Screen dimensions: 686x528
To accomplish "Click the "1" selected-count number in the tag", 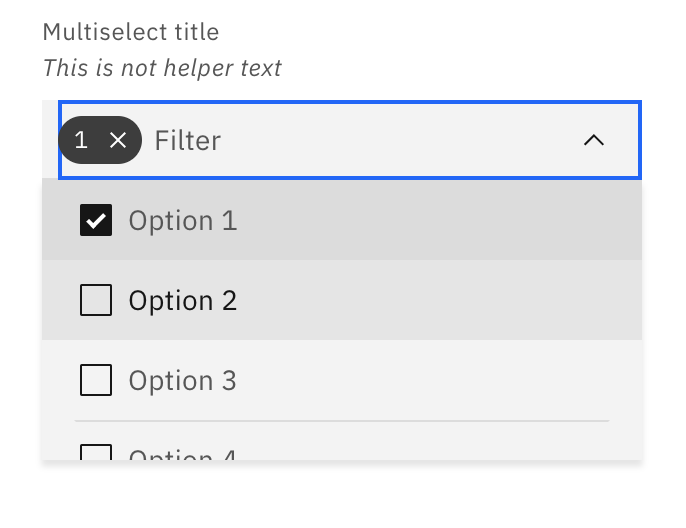I will [81, 140].
